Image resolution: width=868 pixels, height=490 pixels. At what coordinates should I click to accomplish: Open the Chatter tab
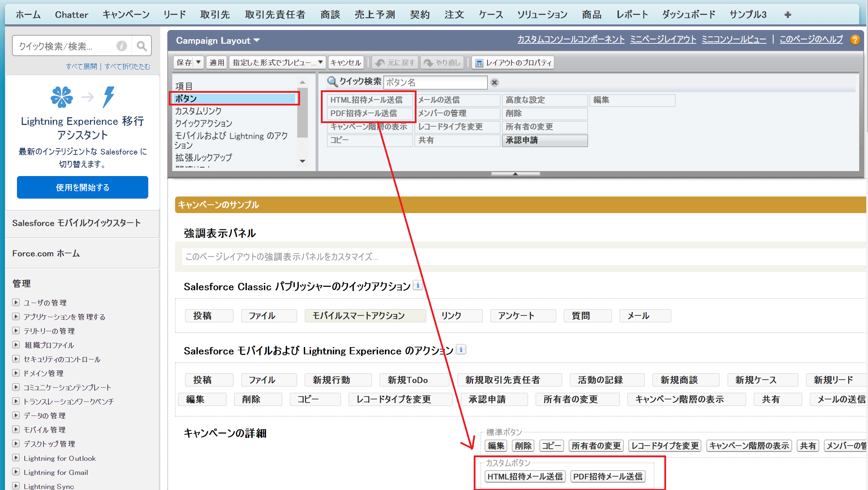pyautogui.click(x=71, y=15)
